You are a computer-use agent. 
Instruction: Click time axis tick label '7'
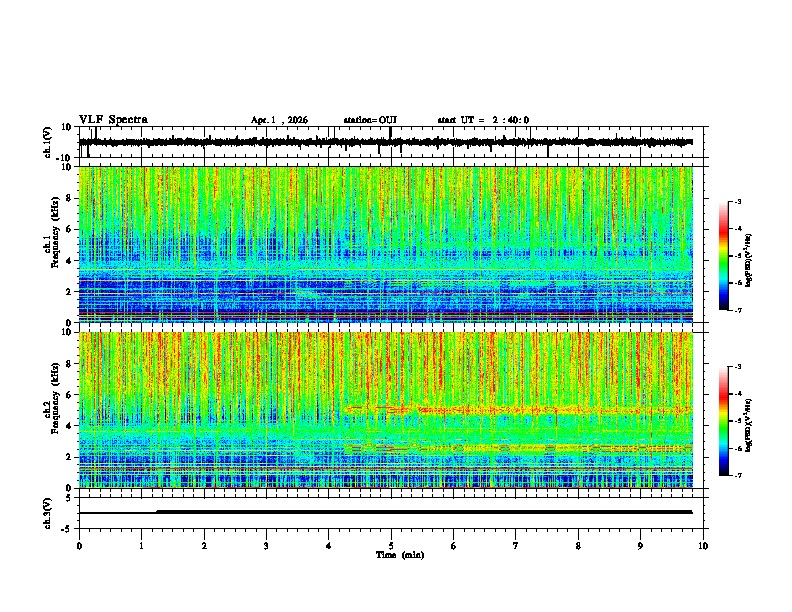pyautogui.click(x=516, y=546)
